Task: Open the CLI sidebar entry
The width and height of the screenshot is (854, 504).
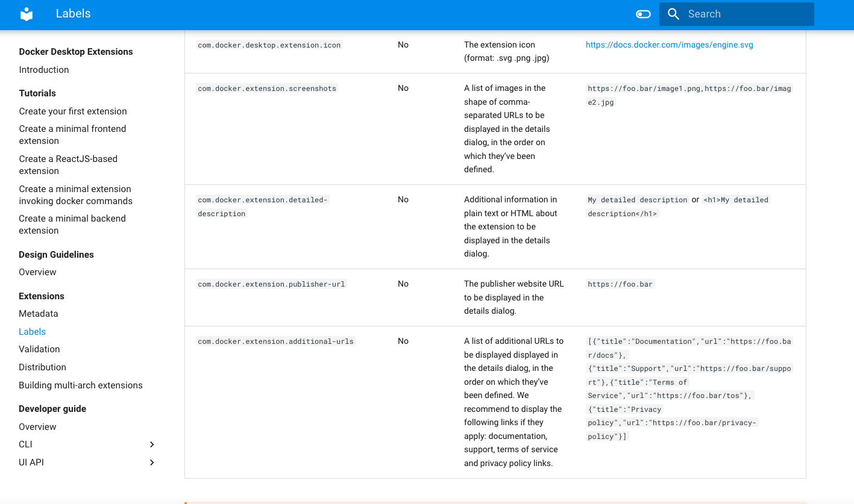Action: 26,444
